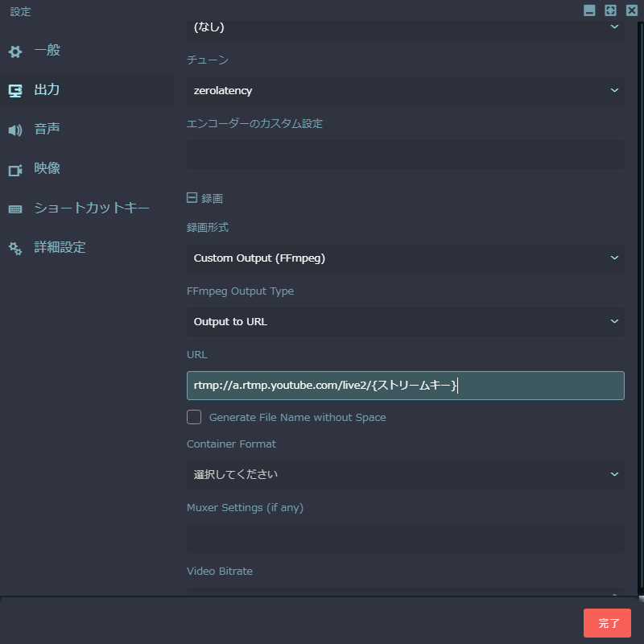The width and height of the screenshot is (644, 644).
Task: Click the URL input field
Action: pos(406,386)
